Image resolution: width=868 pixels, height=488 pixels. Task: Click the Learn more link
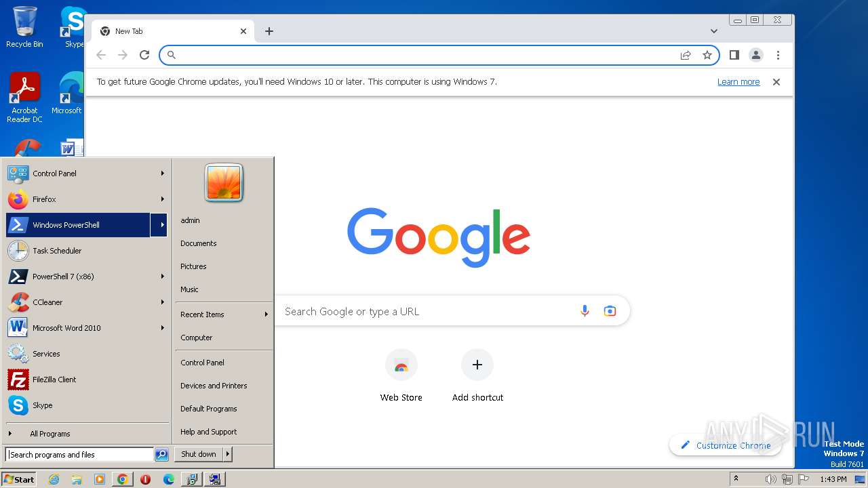tap(738, 82)
